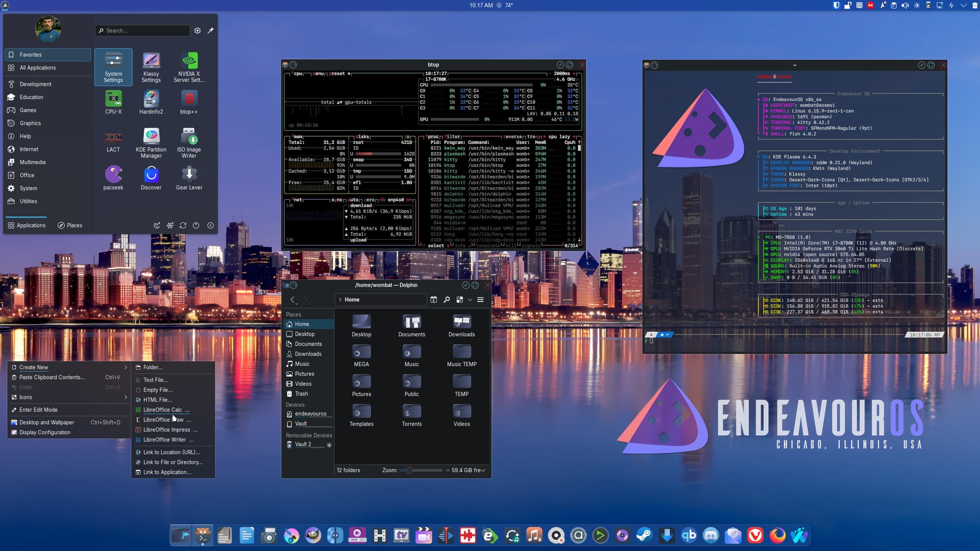
Task: Select the MEGA folder in Dolphin
Action: point(361,356)
